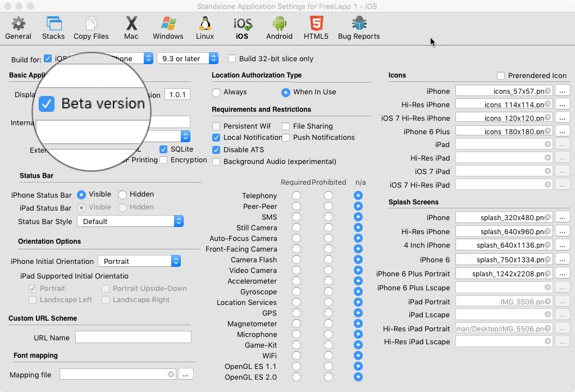
Task: Open iPhone Initial Orientation dropdown
Action: coord(139,261)
